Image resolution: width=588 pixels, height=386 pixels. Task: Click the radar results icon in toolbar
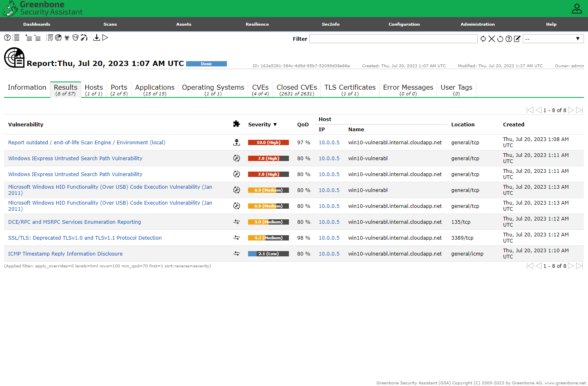[58, 37]
